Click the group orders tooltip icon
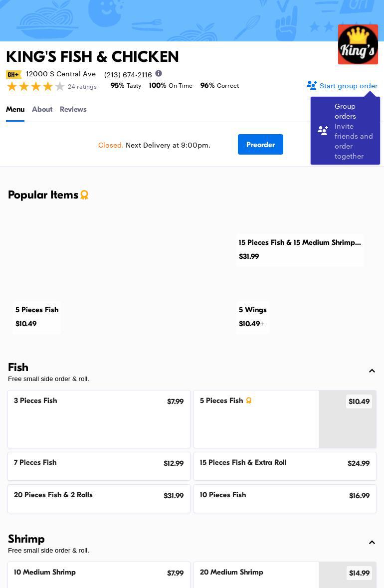Image resolution: width=384 pixels, height=588 pixels. pos(323,131)
